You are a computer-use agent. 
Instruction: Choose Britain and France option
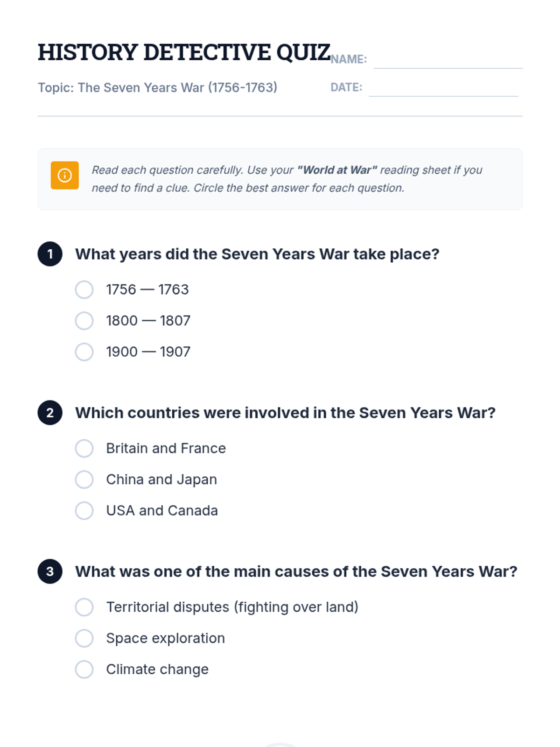coord(84,448)
